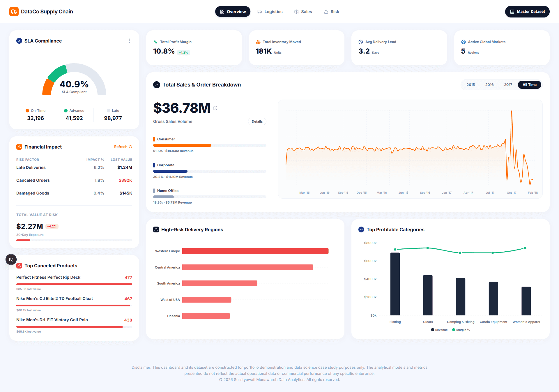The height and width of the screenshot is (392, 559).
Task: Click the Late Deliveries row label
Action: [31, 167]
